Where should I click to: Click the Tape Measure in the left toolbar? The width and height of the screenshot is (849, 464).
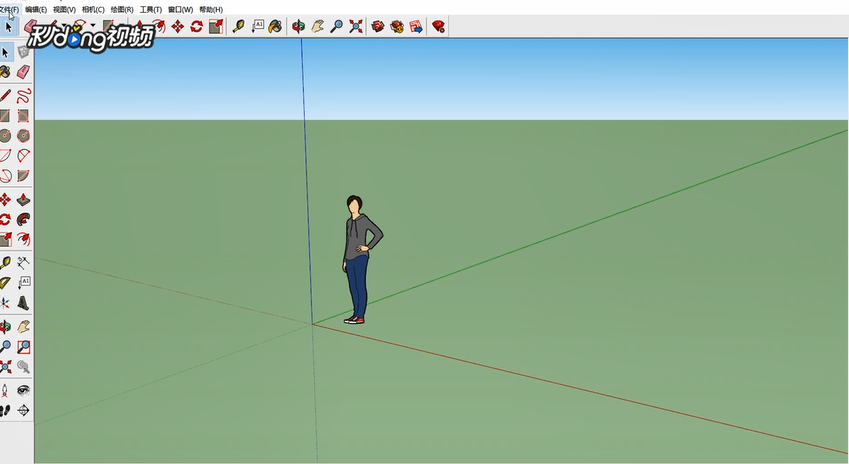tap(5, 263)
